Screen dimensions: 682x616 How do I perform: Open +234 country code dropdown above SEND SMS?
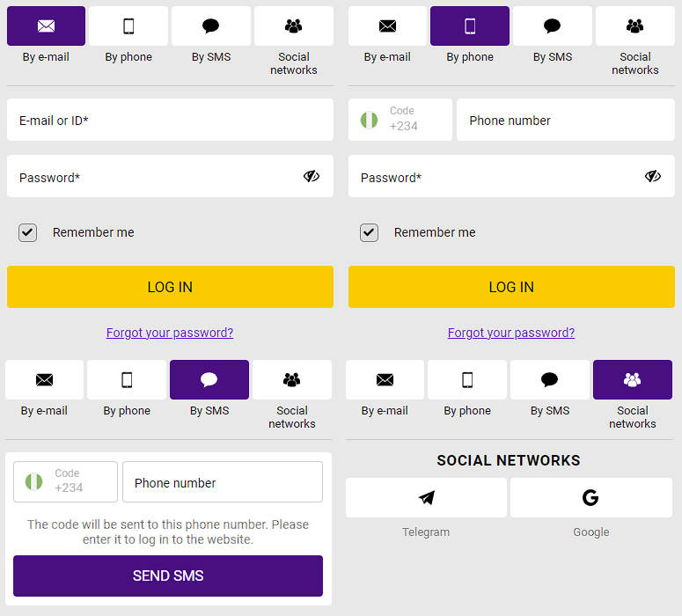click(65, 482)
